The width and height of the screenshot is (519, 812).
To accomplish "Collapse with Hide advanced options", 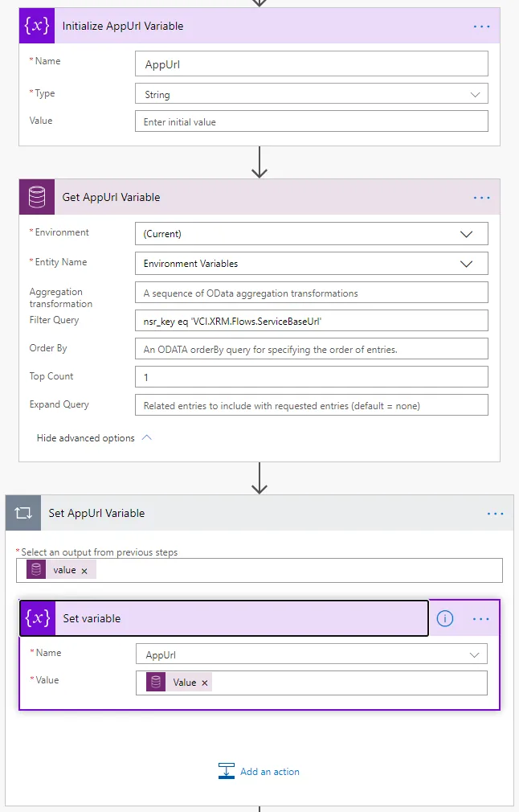I will coord(94,438).
